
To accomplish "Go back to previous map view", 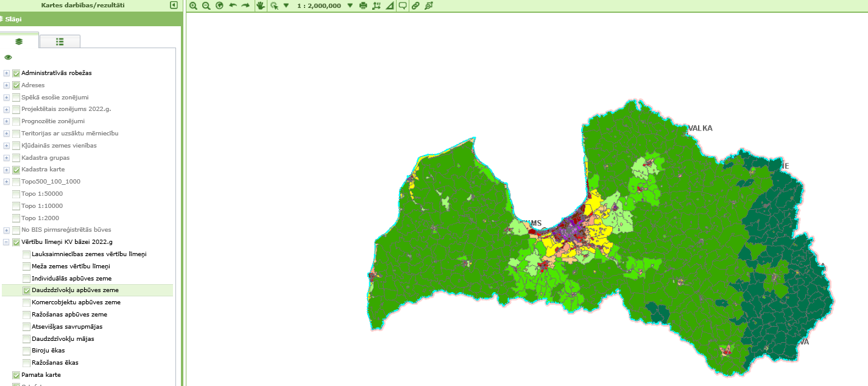I will pos(233,5).
